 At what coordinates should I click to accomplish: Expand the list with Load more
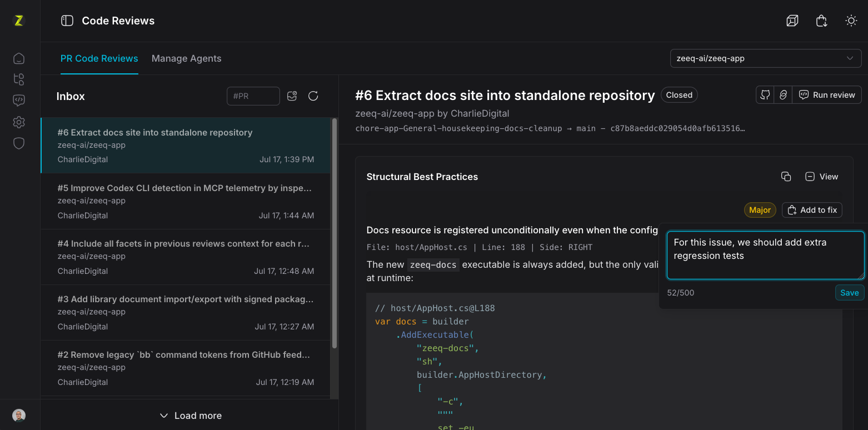(x=190, y=416)
